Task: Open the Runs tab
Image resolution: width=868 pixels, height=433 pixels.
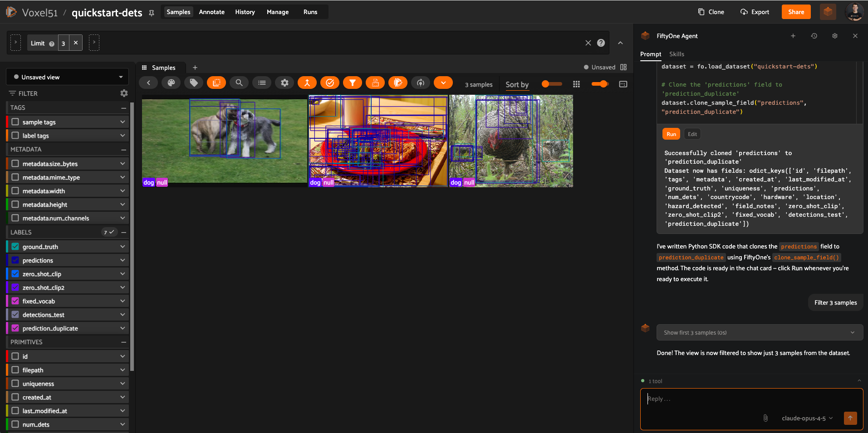Action: coord(310,12)
